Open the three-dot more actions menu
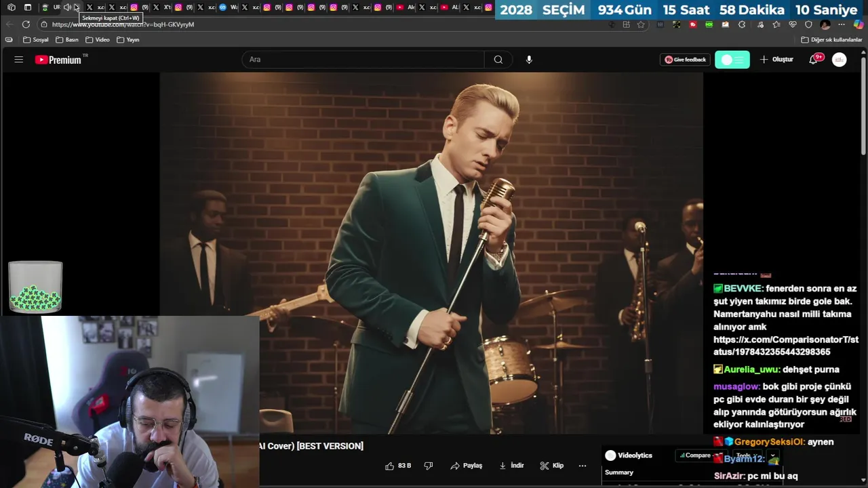 [x=583, y=466]
